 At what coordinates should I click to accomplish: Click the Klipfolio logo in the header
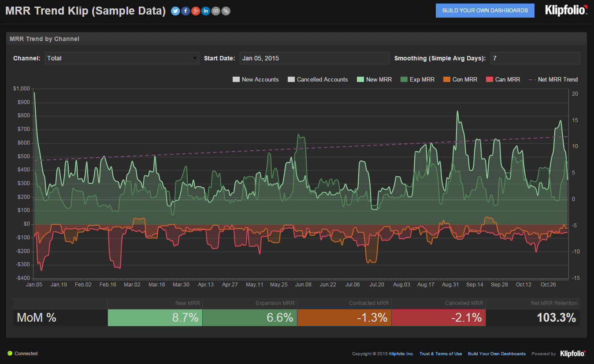[x=566, y=11]
